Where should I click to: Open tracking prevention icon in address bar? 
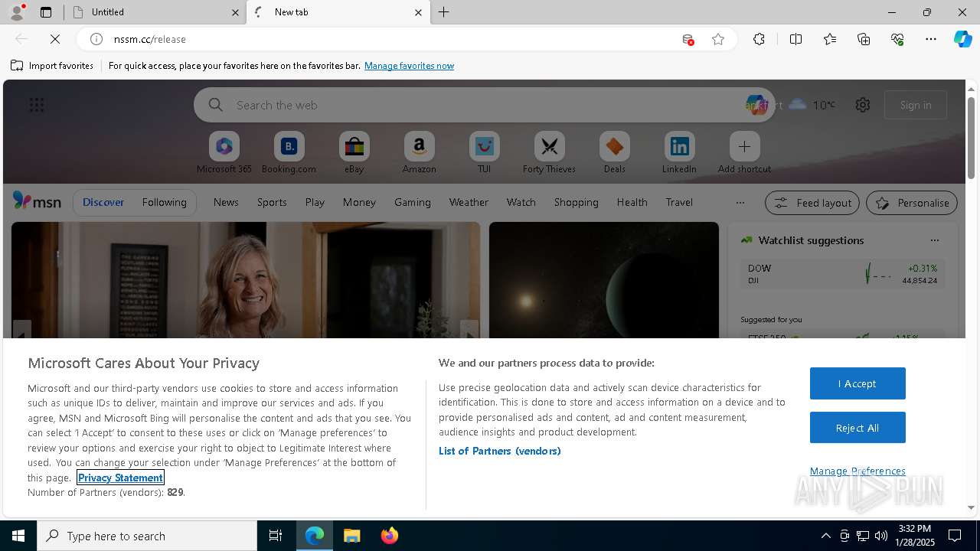pyautogui.click(x=688, y=39)
